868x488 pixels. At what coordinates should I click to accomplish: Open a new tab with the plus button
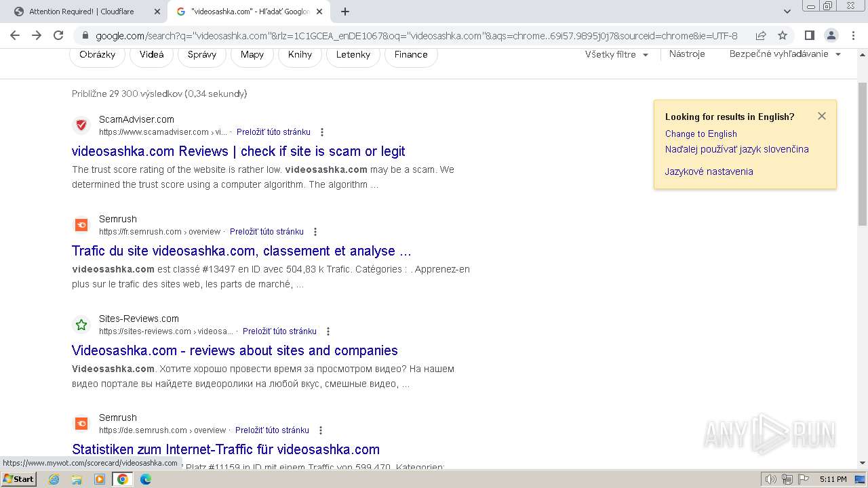345,12
